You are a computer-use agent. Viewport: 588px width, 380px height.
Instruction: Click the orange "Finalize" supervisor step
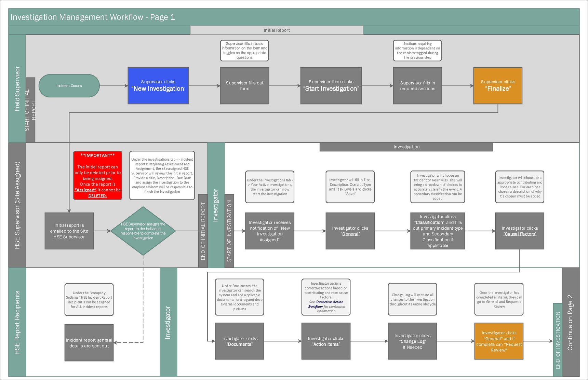498,85
